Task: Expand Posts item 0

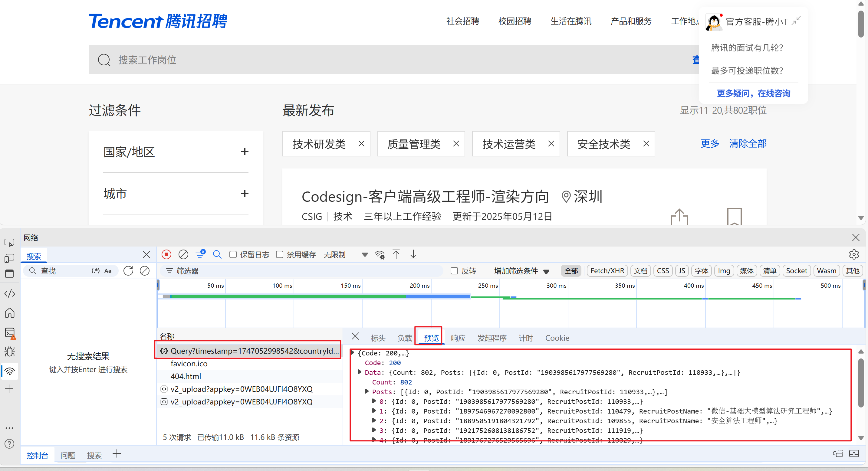Action: [x=374, y=401]
